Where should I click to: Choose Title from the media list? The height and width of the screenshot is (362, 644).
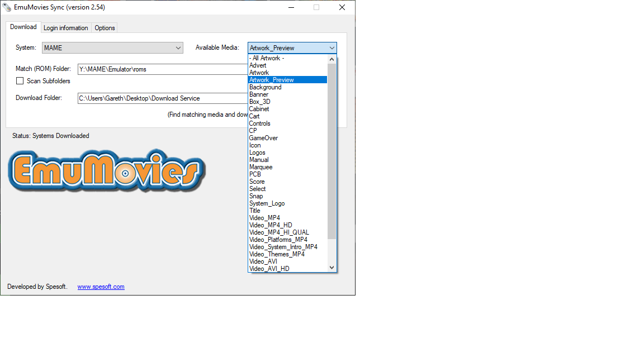coord(288,211)
